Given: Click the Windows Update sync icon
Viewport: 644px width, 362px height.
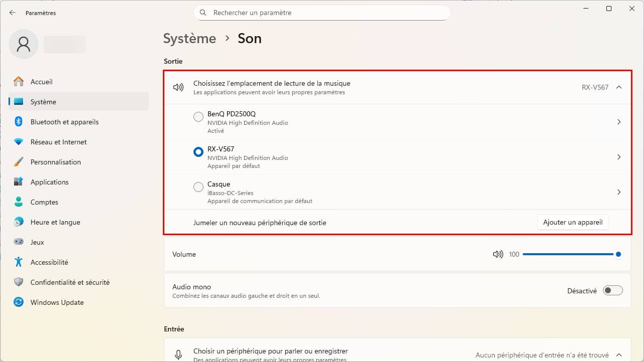Looking at the screenshot, I should [19, 302].
